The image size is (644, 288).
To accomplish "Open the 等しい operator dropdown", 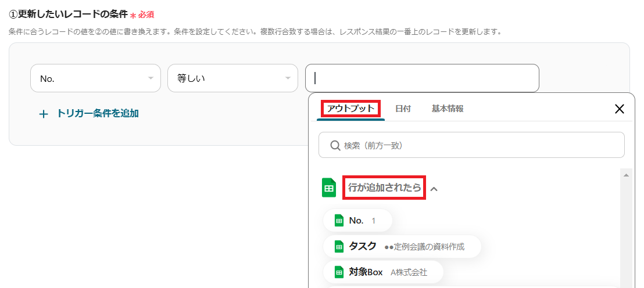I will 232,78.
